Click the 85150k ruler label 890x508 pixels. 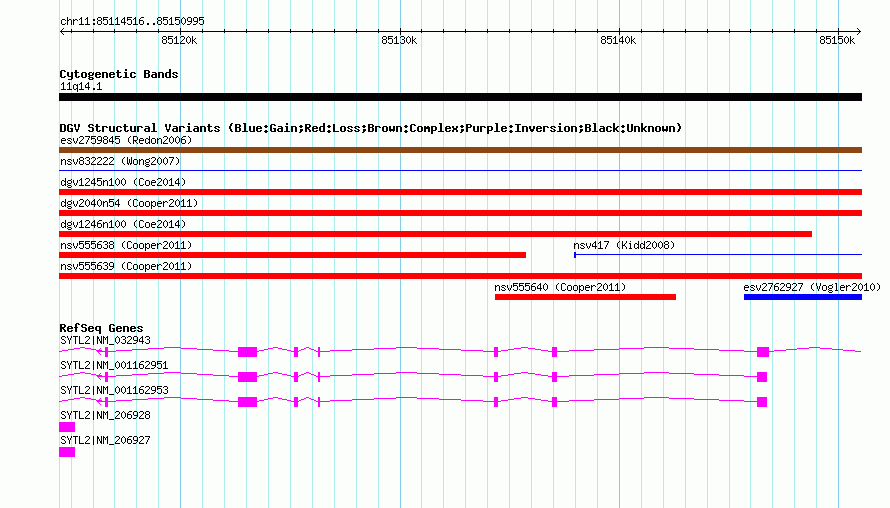tap(837, 40)
